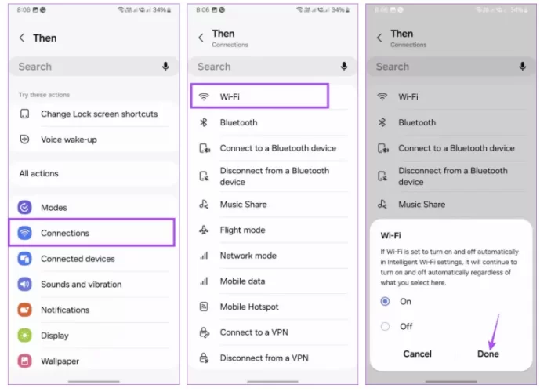The width and height of the screenshot is (551, 392).
Task: Tap the Sounds and vibration speaker icon
Action: pos(24,285)
